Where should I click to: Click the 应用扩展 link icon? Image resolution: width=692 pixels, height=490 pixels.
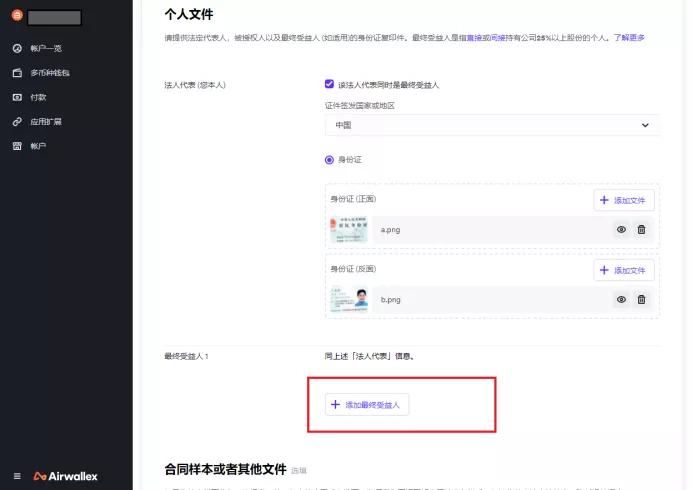pos(17,122)
